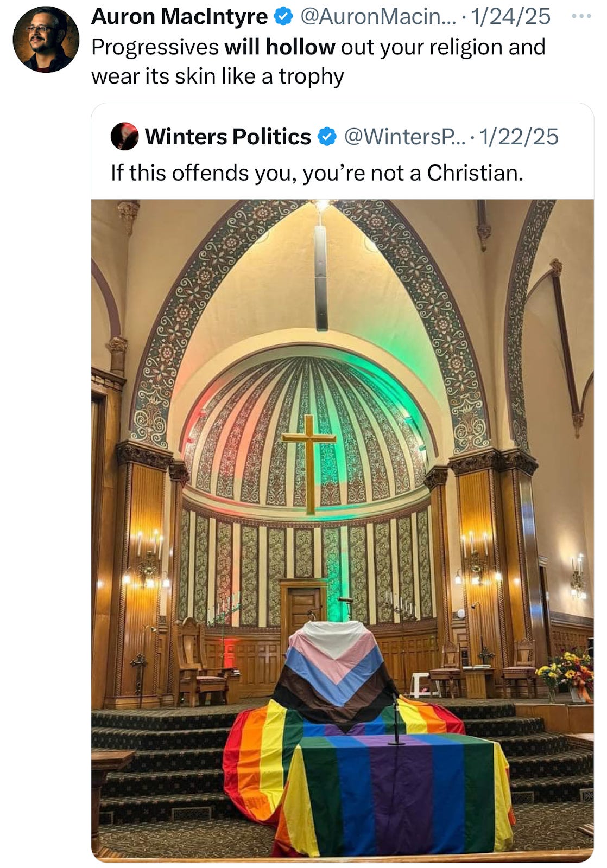
Task: Open the 1/22/25 quoted post date
Action: (519, 137)
